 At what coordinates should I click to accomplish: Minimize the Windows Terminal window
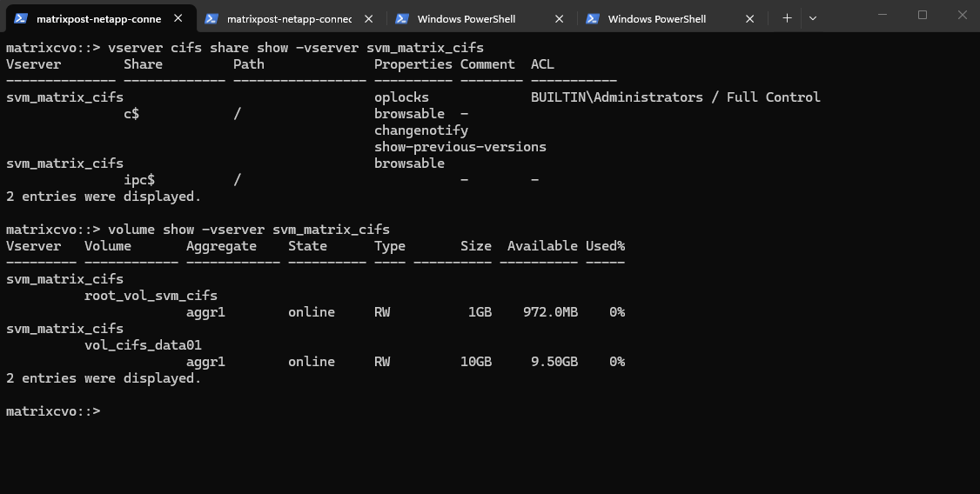(x=881, y=15)
